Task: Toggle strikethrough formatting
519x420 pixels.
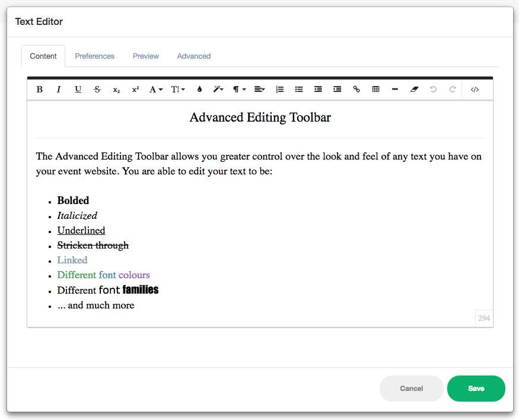Action: coord(97,89)
